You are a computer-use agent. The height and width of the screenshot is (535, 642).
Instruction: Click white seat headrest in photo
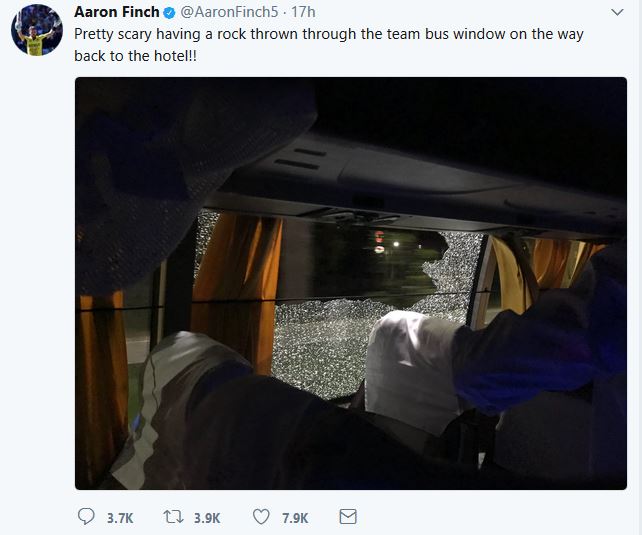tap(409, 368)
